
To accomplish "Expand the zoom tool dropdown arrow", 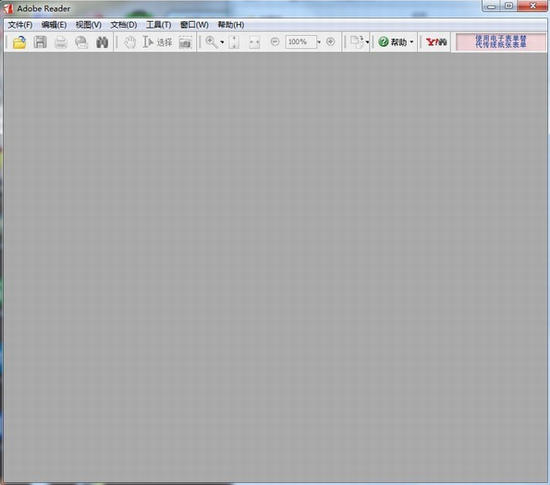I will [222, 42].
